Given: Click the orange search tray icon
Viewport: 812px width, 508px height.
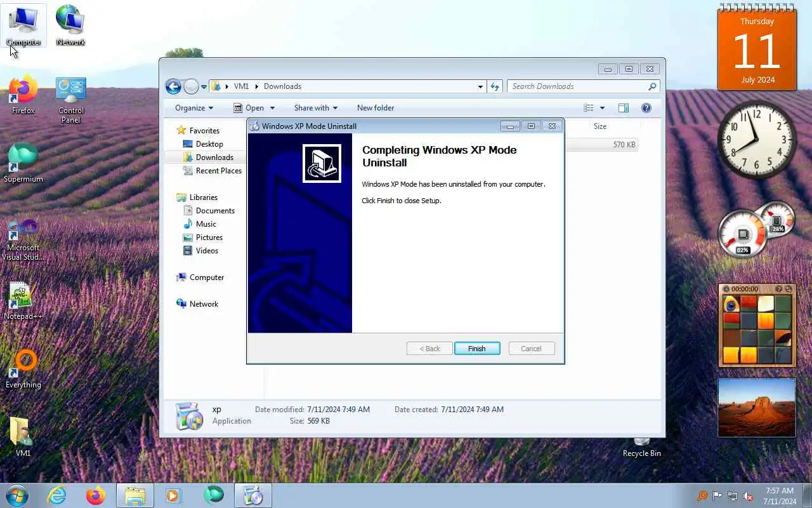Looking at the screenshot, I should coord(702,496).
